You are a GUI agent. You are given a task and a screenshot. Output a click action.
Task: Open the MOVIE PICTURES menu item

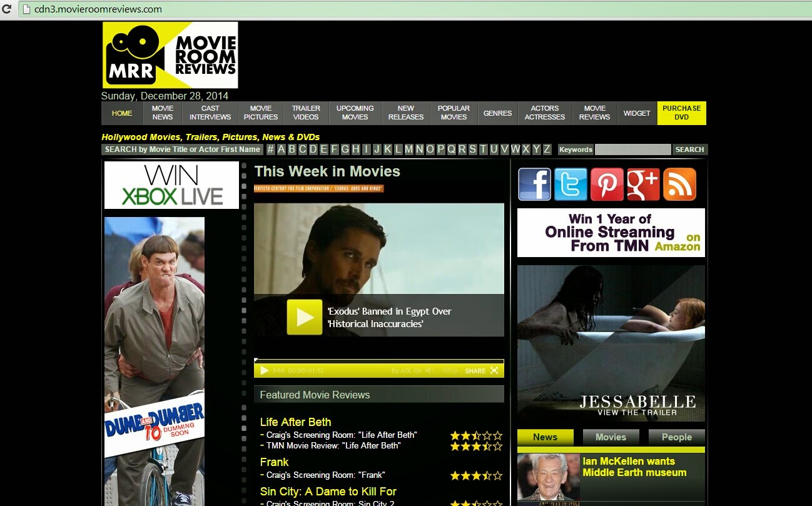(261, 113)
